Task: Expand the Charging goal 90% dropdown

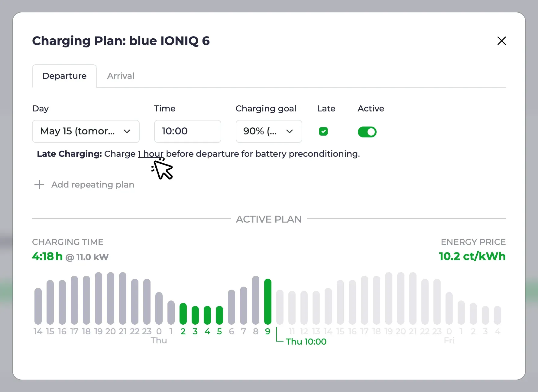Action: (269, 131)
